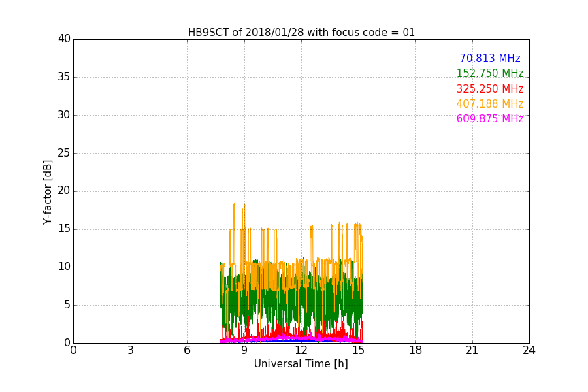Click the y-axis tick value 40

pyautogui.click(x=64, y=39)
